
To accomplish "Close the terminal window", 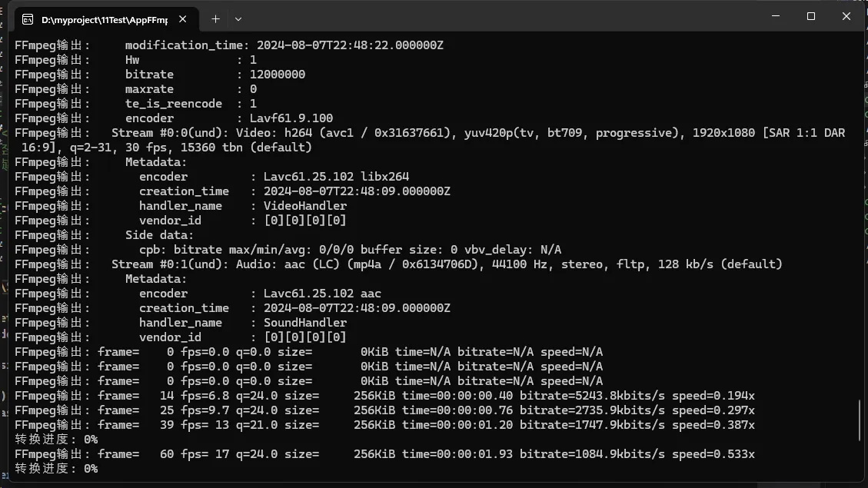I will coord(846,17).
